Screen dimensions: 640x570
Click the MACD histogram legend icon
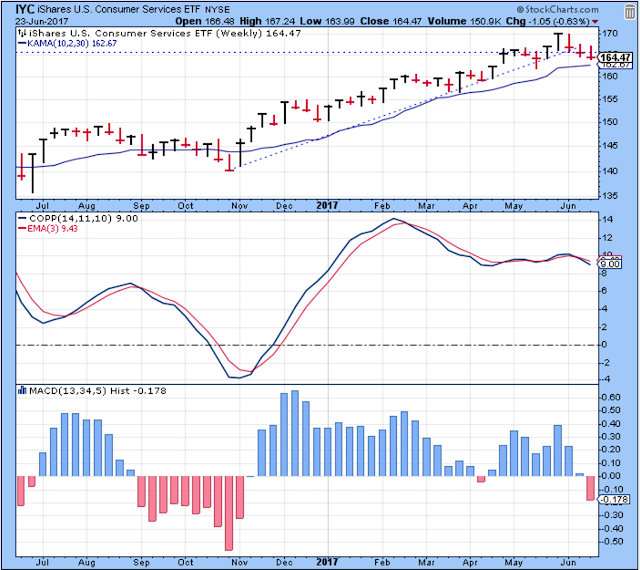pyautogui.click(x=22, y=391)
